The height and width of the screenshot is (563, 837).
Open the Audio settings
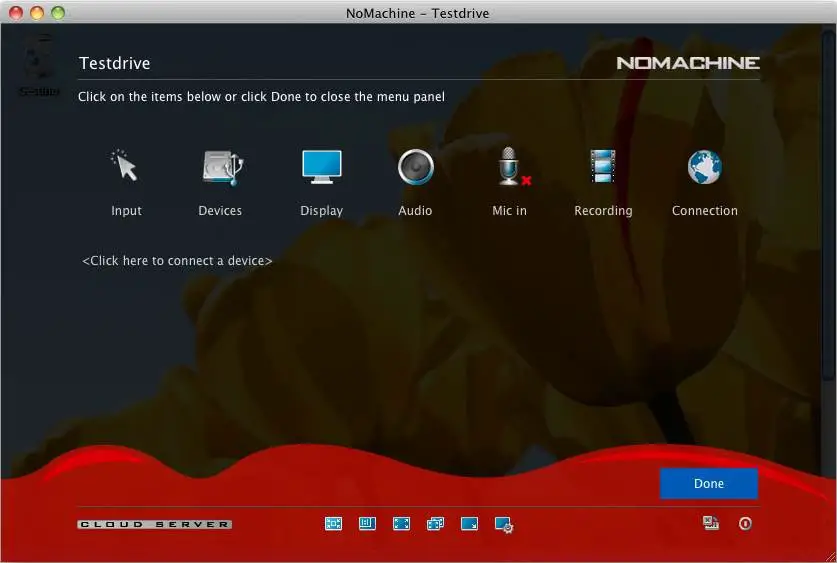point(415,183)
